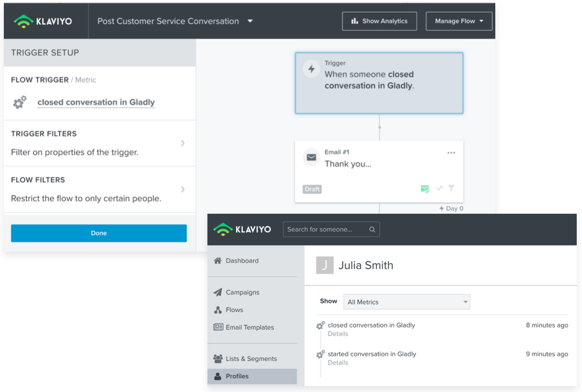
Task: Click the Klaviyo logo in profile window header
Action: tap(242, 229)
